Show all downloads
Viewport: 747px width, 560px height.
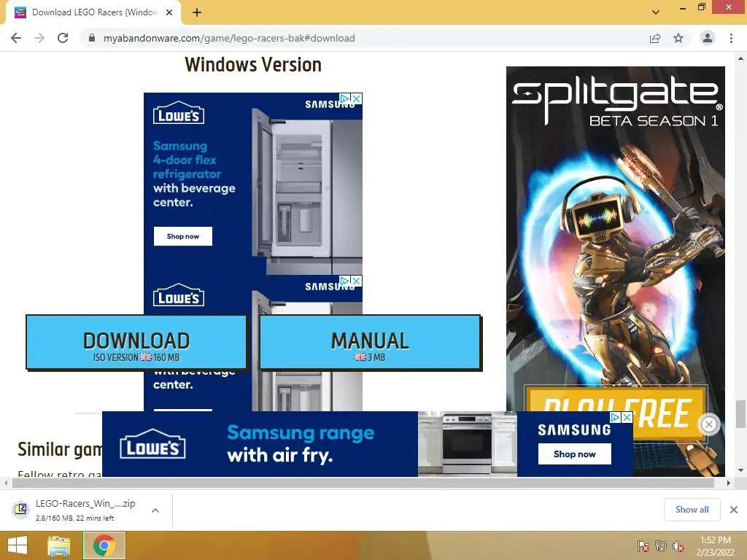point(692,510)
